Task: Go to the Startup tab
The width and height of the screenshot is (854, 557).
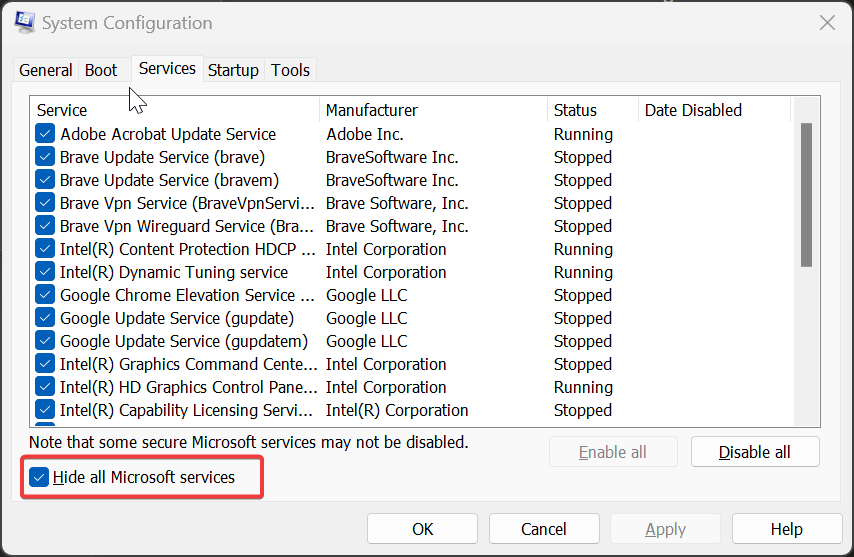Action: point(233,70)
